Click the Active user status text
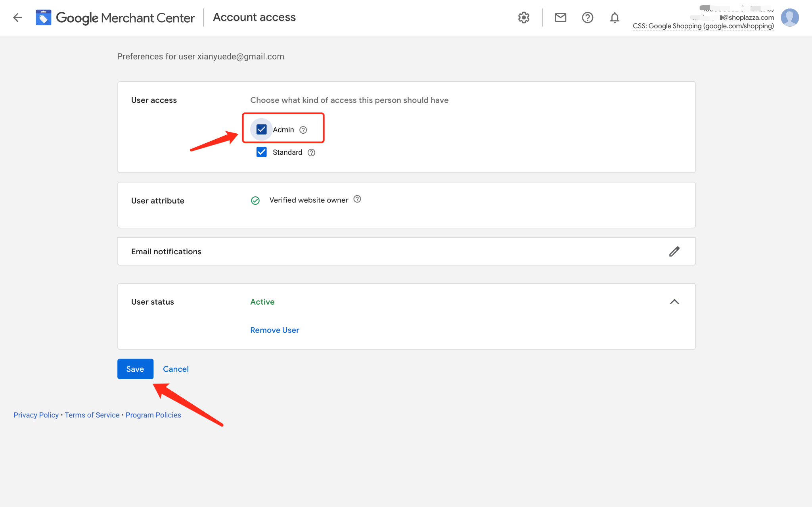The height and width of the screenshot is (507, 812). (x=262, y=302)
